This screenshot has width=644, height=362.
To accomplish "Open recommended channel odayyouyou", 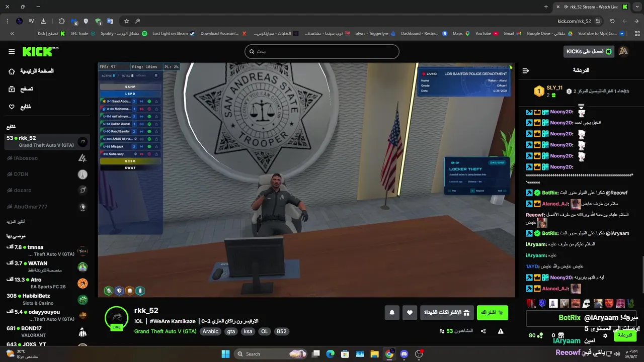I will click(47, 315).
